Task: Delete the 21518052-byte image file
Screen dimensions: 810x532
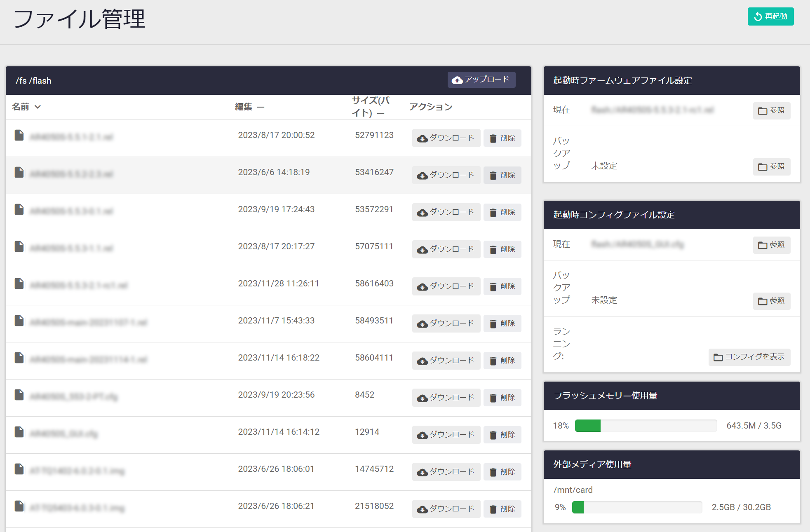Action: 502,509
